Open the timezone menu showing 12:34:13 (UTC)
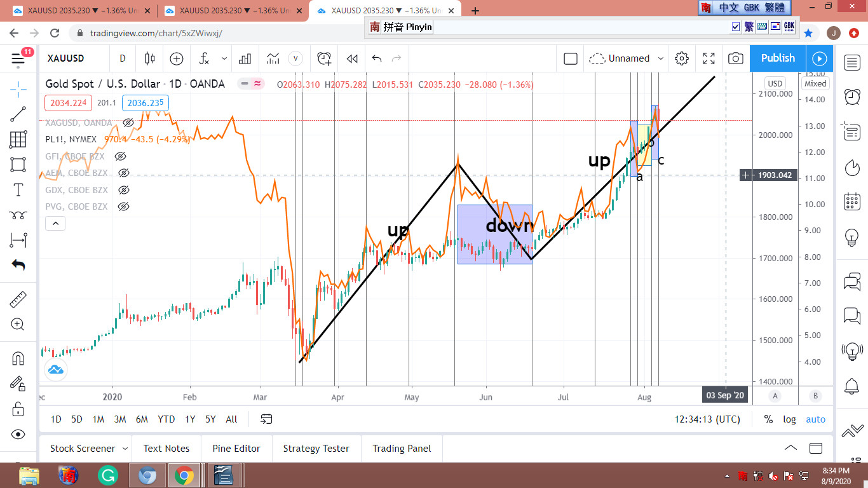This screenshot has height=488, width=868. (707, 419)
